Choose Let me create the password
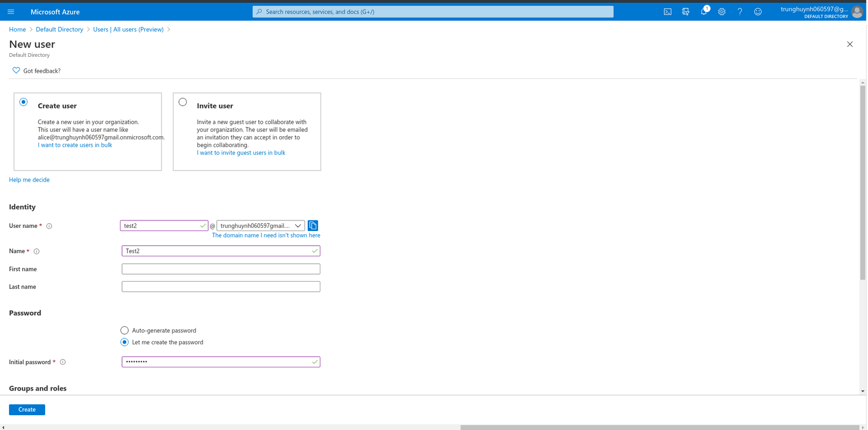Image resolution: width=868 pixels, height=430 pixels. tap(125, 342)
